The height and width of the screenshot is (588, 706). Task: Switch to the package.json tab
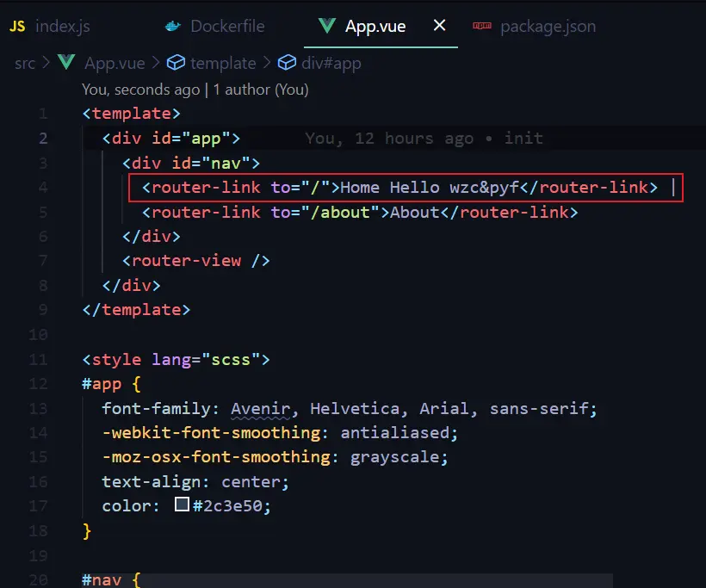[x=548, y=27]
